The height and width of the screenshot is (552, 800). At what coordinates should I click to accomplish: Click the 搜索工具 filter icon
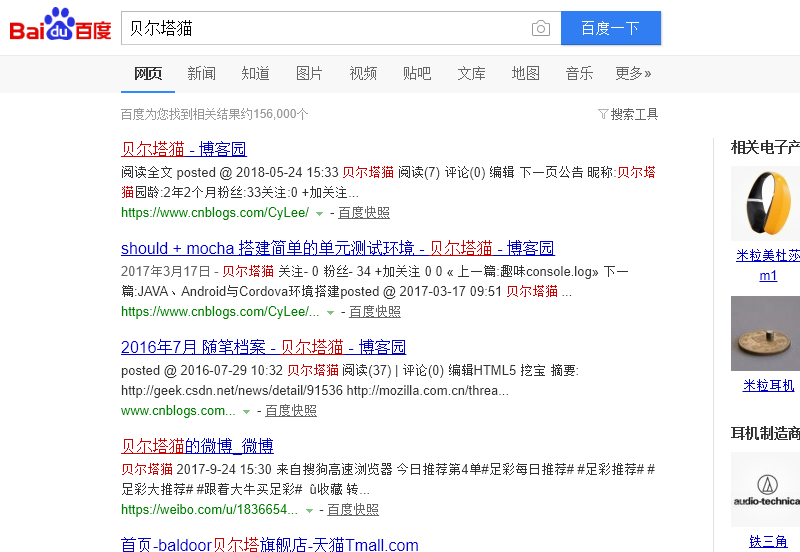(x=603, y=114)
